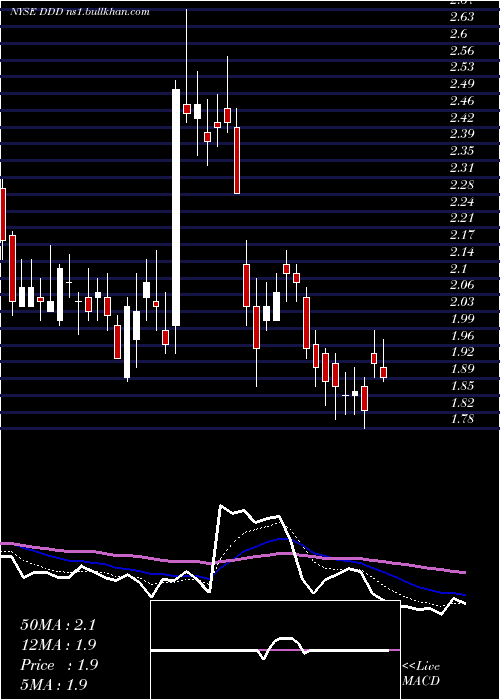
Task: Click the last red candlestick on the chart
Action: coord(383,372)
